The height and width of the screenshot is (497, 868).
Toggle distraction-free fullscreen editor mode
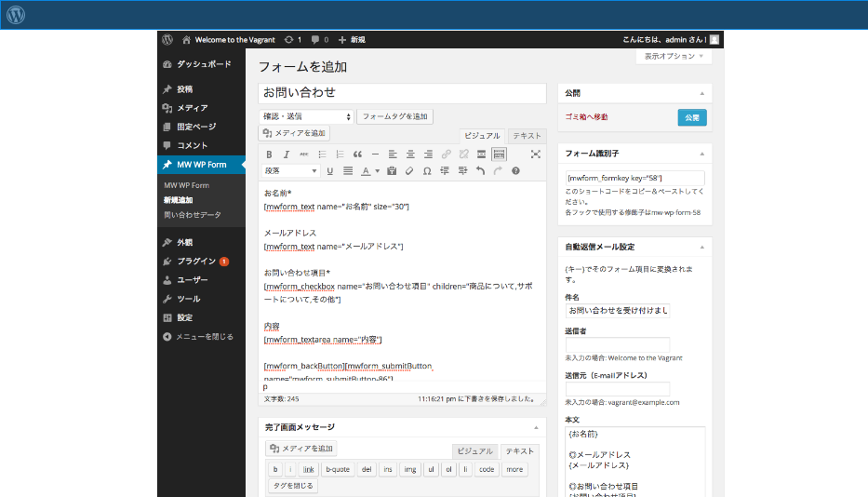(x=536, y=154)
